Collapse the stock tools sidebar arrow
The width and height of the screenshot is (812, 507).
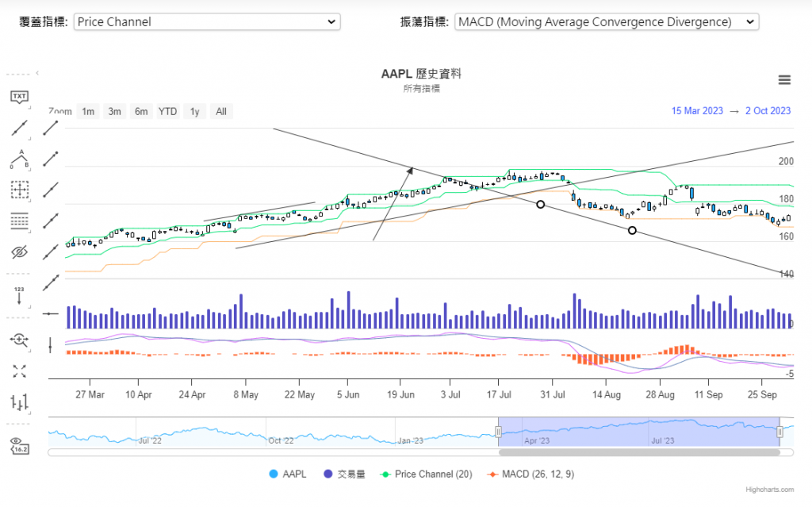(37, 73)
